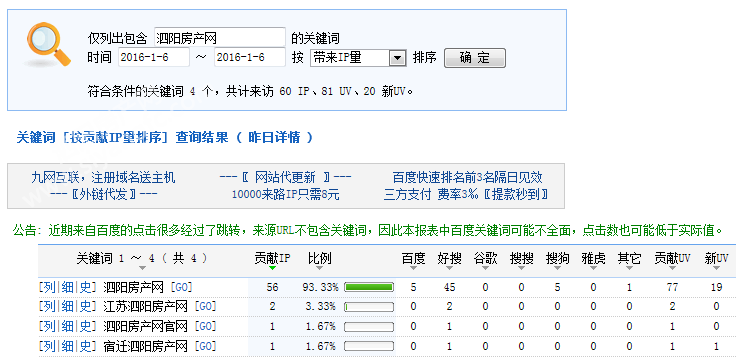The width and height of the screenshot is (742, 360).
Task: Click keyword text 江苏泗阳房产网
Action: pyautogui.click(x=146, y=307)
